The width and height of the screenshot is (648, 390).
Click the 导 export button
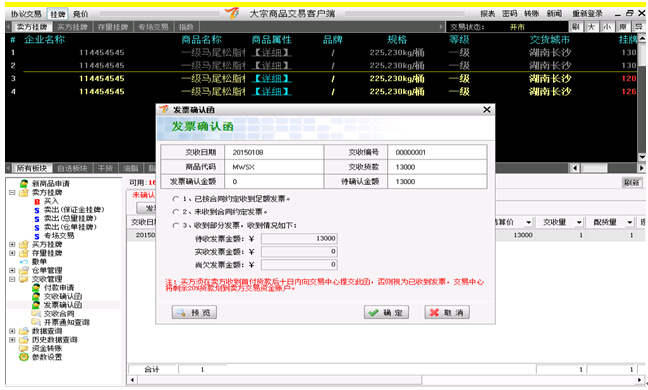click(x=638, y=27)
